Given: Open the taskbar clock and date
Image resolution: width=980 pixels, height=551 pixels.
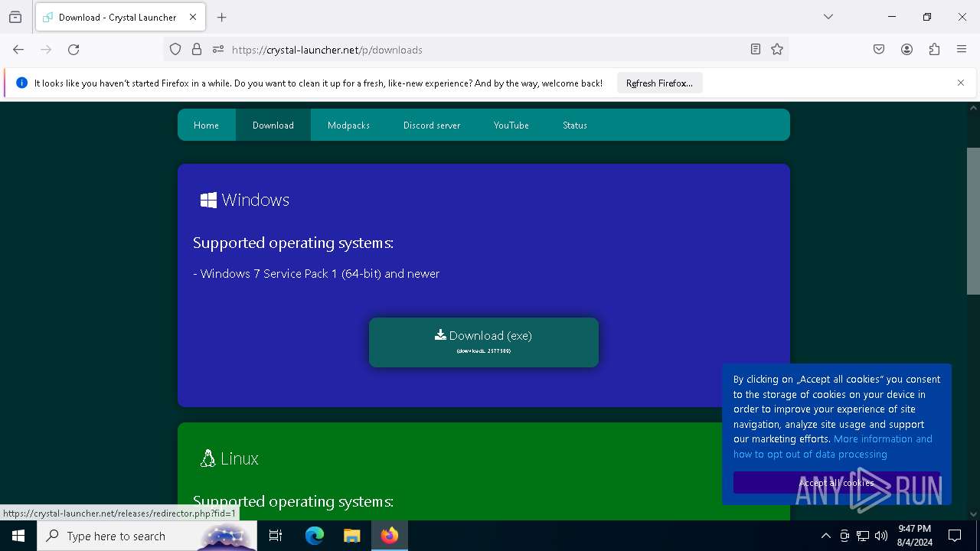Looking at the screenshot, I should coord(914,536).
